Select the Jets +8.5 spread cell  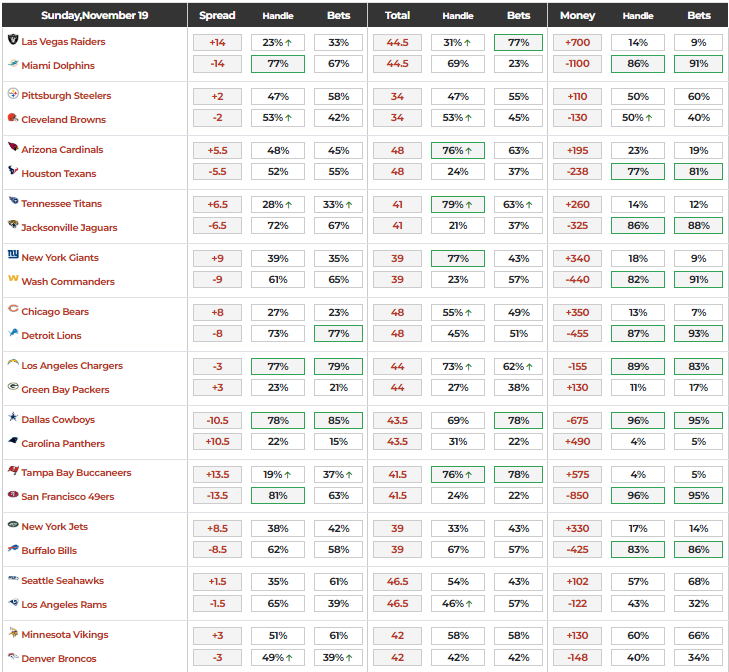[x=217, y=528]
